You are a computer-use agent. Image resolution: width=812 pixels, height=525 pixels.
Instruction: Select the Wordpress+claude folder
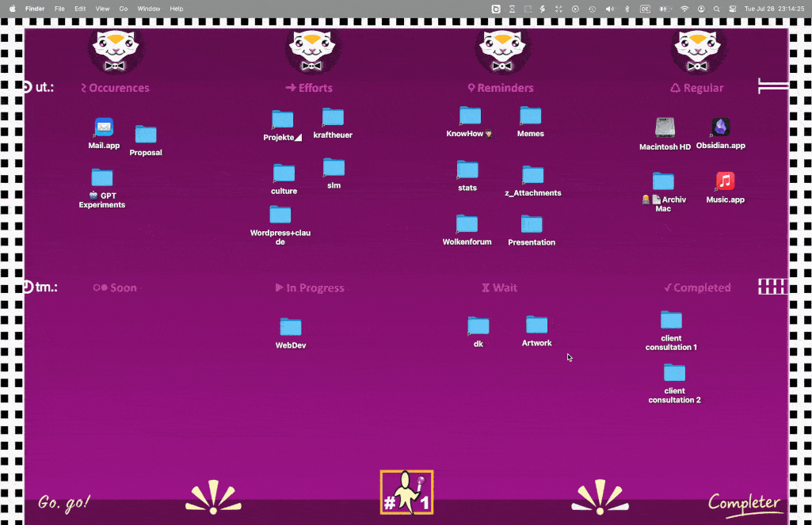coord(280,215)
